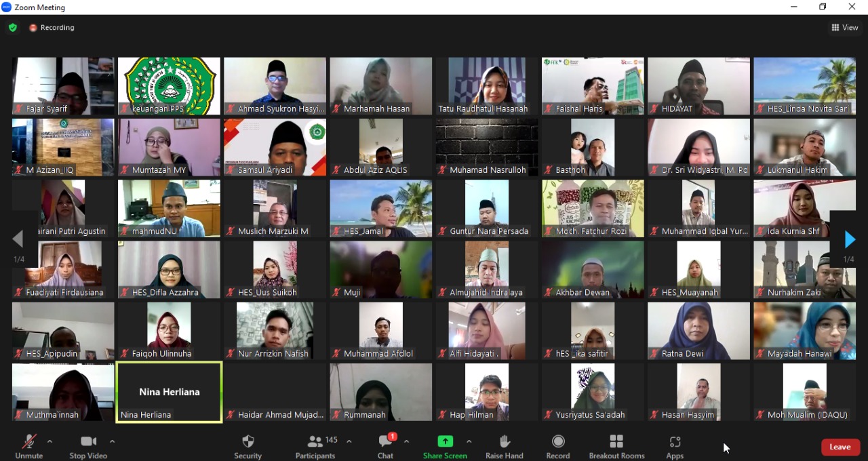Go to previous page of participants

click(x=18, y=239)
